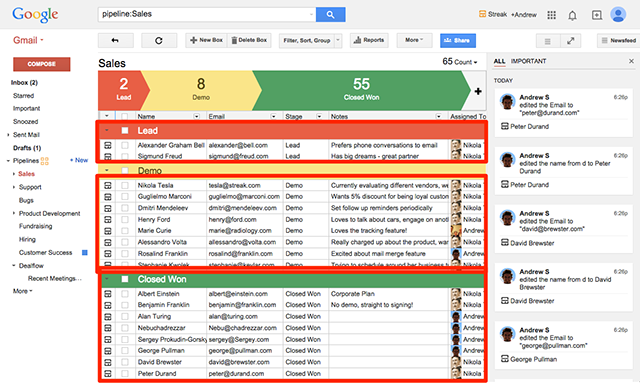Open box icon for Peter Durand row
The height and width of the screenshot is (383, 640).
[108, 374]
